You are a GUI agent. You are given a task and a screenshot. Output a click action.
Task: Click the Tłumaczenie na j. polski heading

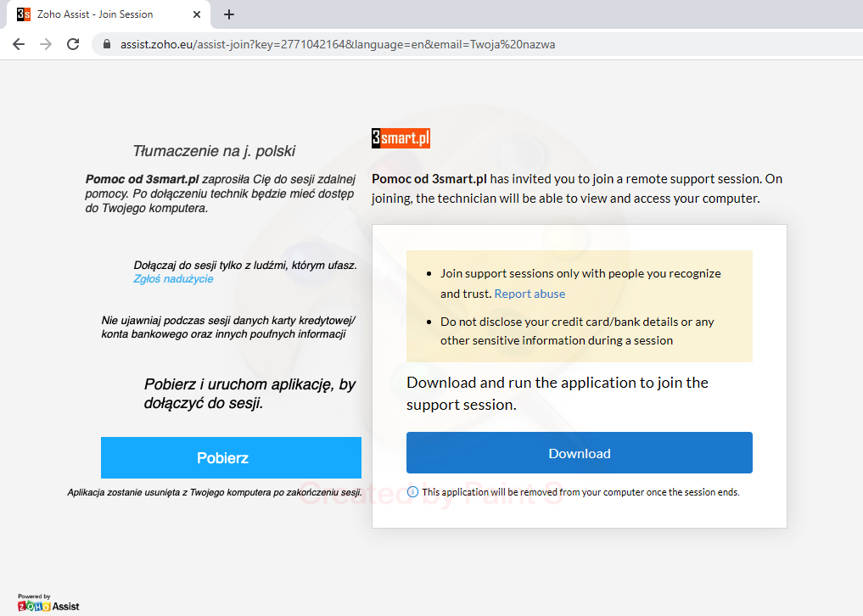click(214, 152)
